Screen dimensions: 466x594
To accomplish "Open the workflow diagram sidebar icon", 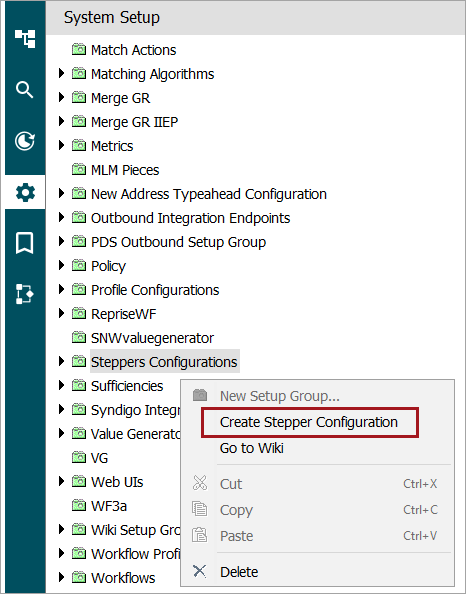I will pyautogui.click(x=25, y=294).
